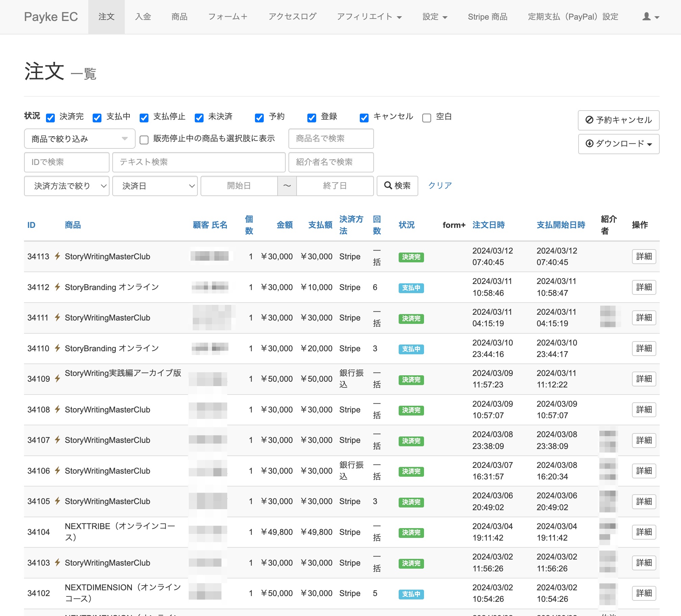This screenshot has height=616, width=681.
Task: Expand the ダウンロード dropdown button
Action: tap(618, 144)
